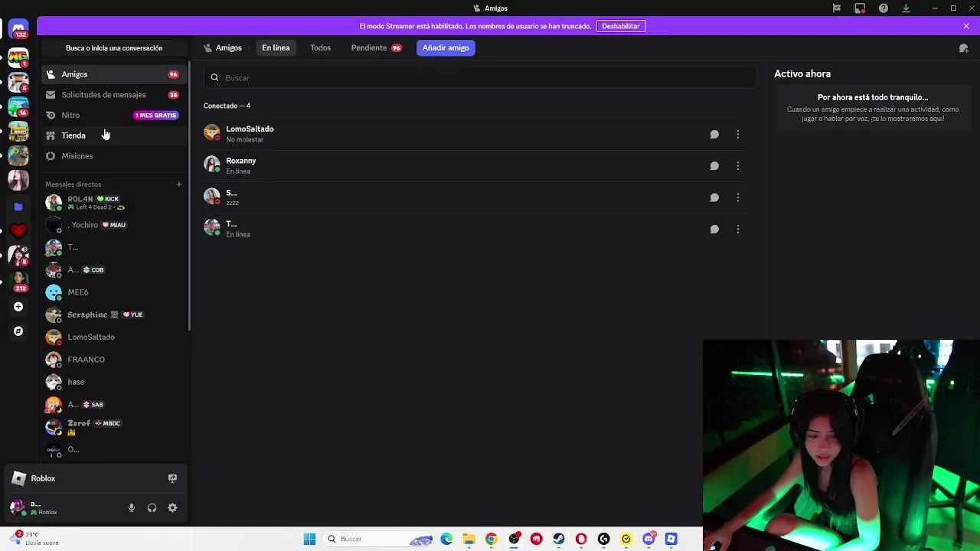Switch to the En línea tab
Screen dimensions: 980x551
click(276, 47)
